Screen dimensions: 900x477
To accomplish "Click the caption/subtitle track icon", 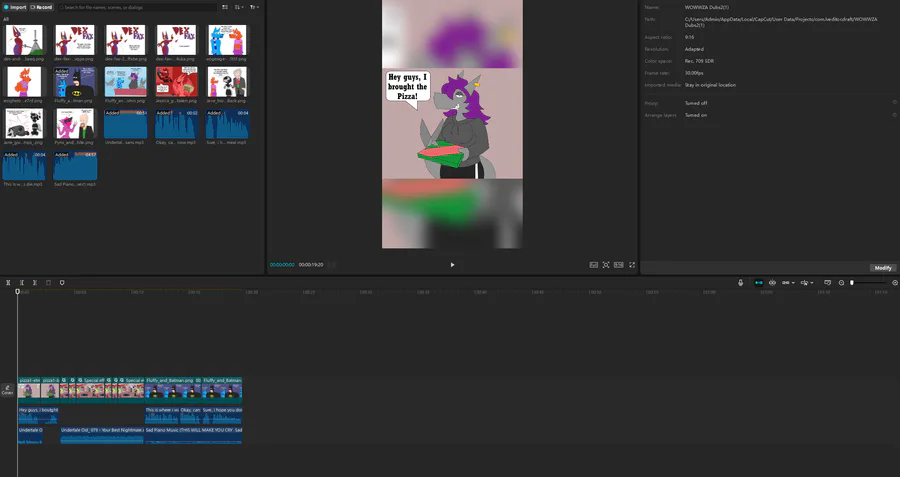I will pyautogui.click(x=827, y=282).
